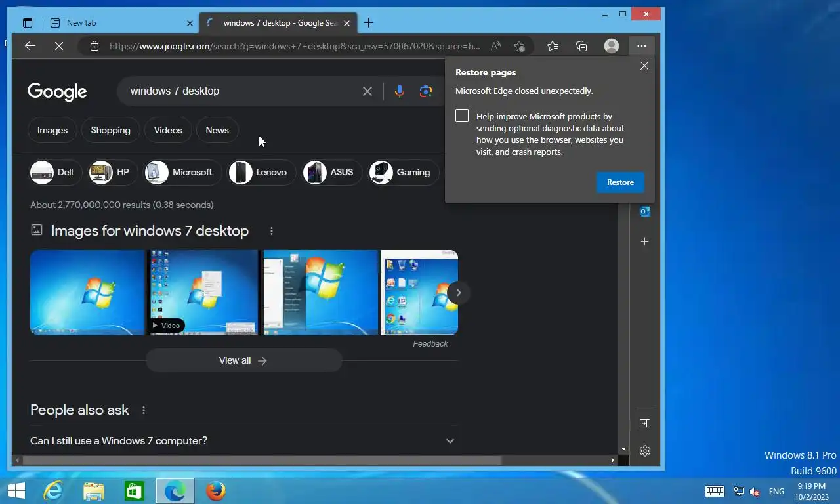This screenshot has height=504, width=840.
Task: Open a new tab with plus button
Action: [x=369, y=23]
